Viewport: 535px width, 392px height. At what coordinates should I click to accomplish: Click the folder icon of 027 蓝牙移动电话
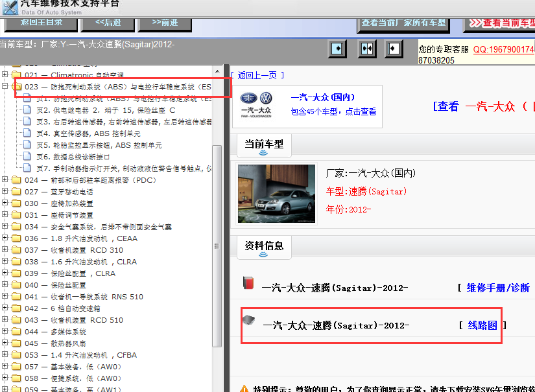[x=16, y=191]
